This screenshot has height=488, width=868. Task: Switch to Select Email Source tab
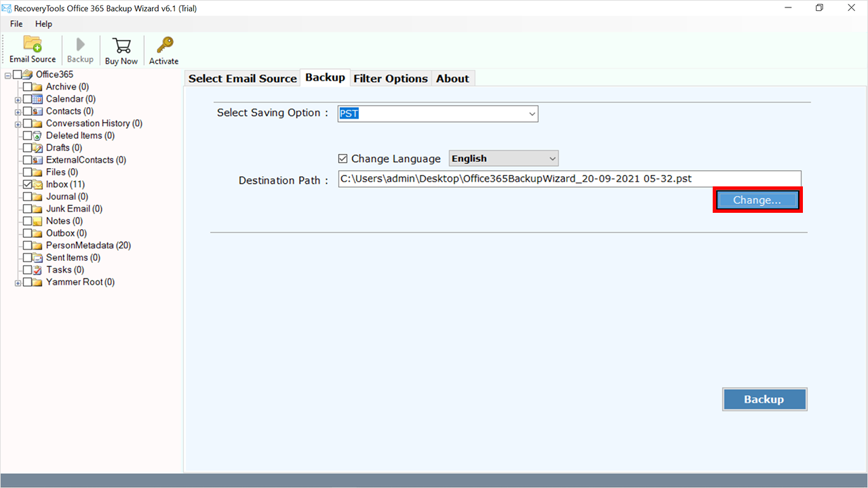pos(243,78)
